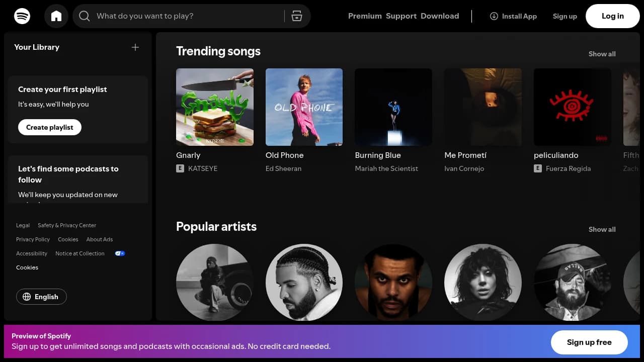Click the search magnifier icon
The image size is (644, 362).
pos(85,16)
